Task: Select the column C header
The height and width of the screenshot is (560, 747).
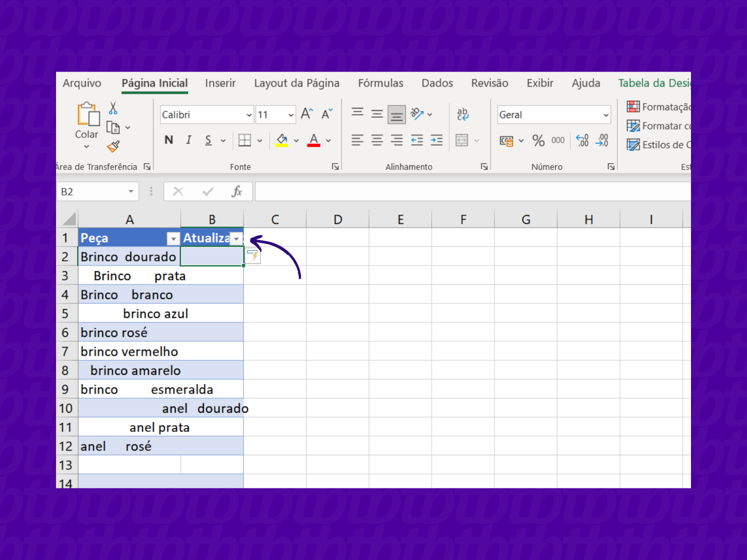Action: (x=275, y=219)
